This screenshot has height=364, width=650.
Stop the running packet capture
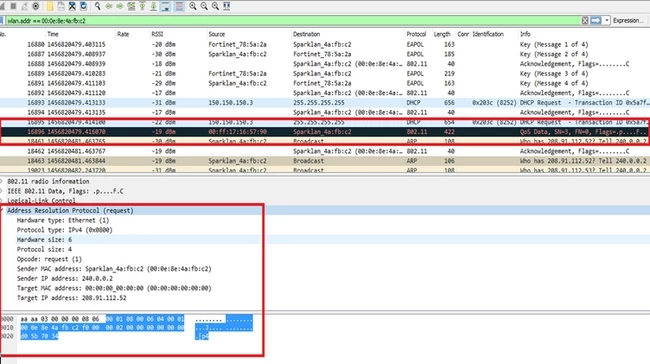pos(13,6)
